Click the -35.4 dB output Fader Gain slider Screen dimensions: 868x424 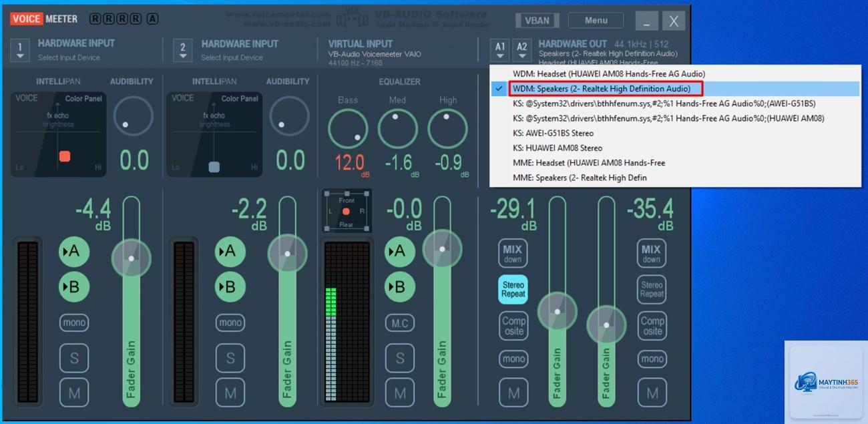[606, 300]
